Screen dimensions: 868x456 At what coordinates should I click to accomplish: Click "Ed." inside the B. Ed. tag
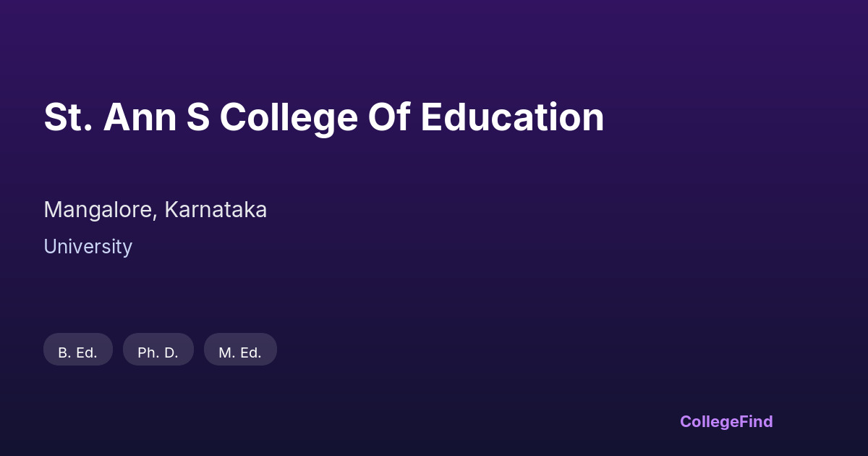tap(86, 353)
